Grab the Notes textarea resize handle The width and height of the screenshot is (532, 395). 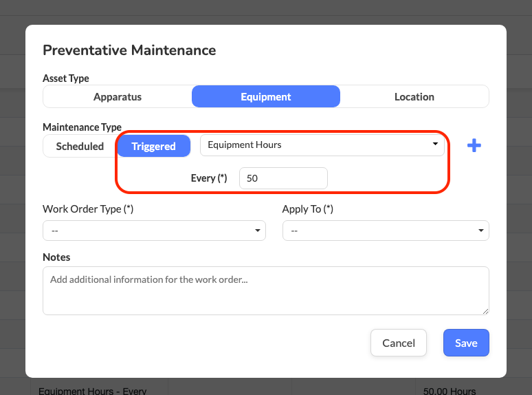[x=485, y=311]
